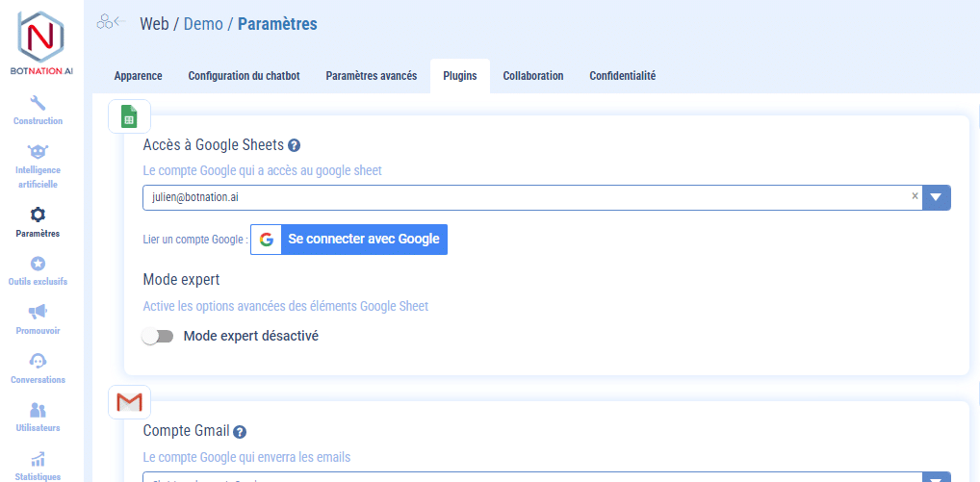The height and width of the screenshot is (482, 980).
Task: Open the Statistiques chart icon
Action: (x=39, y=459)
